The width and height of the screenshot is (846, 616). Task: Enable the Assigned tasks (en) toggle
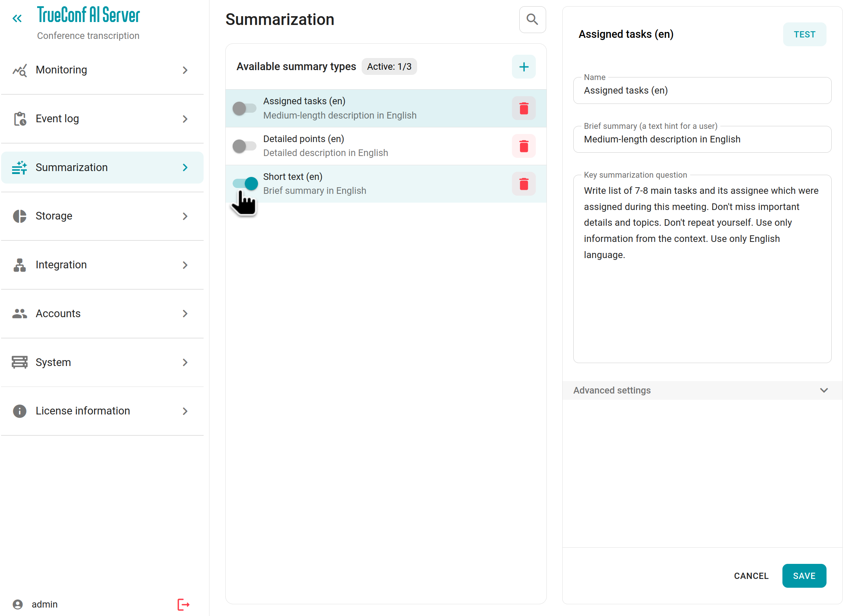(244, 109)
